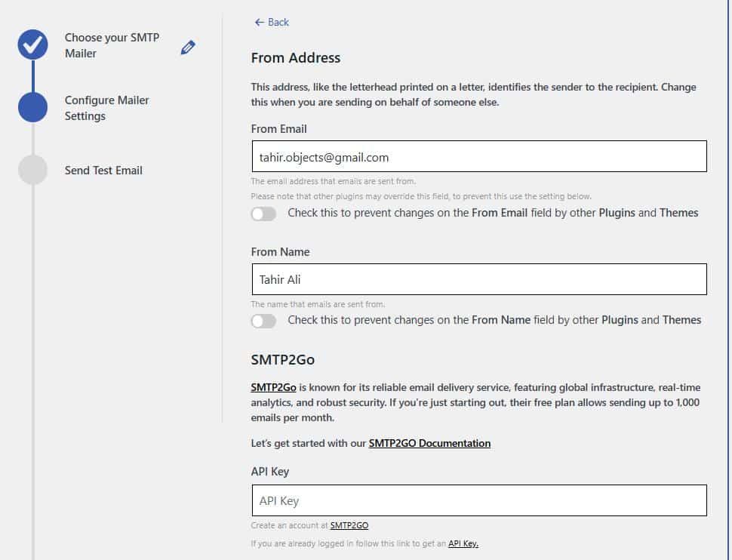Open the SMTP2GO Documentation link
The height and width of the screenshot is (560, 732).
[429, 443]
